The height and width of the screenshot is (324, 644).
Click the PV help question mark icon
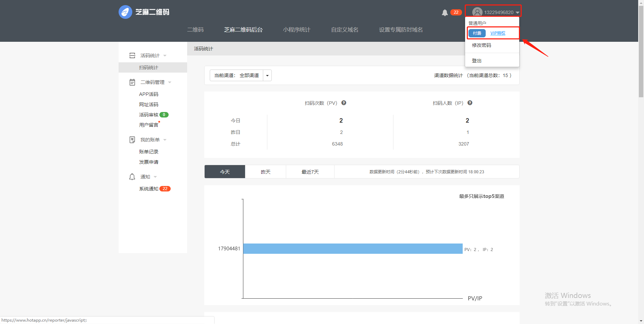pyautogui.click(x=344, y=103)
